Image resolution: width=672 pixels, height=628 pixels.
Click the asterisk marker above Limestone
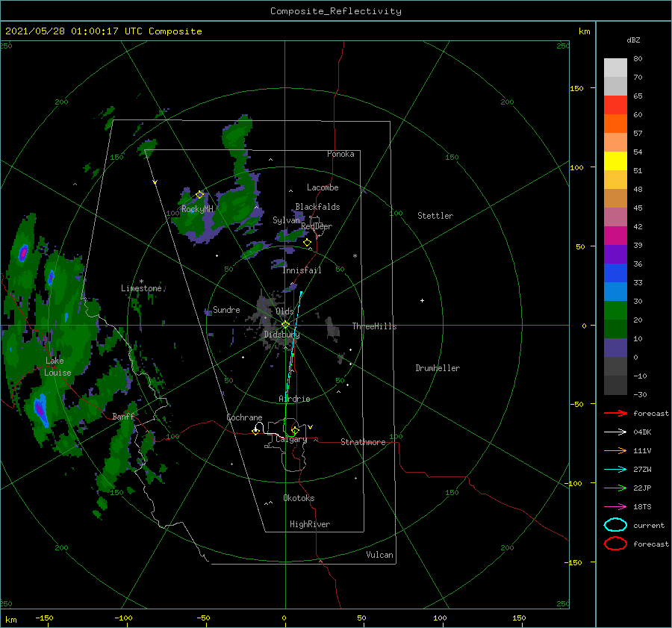(141, 282)
